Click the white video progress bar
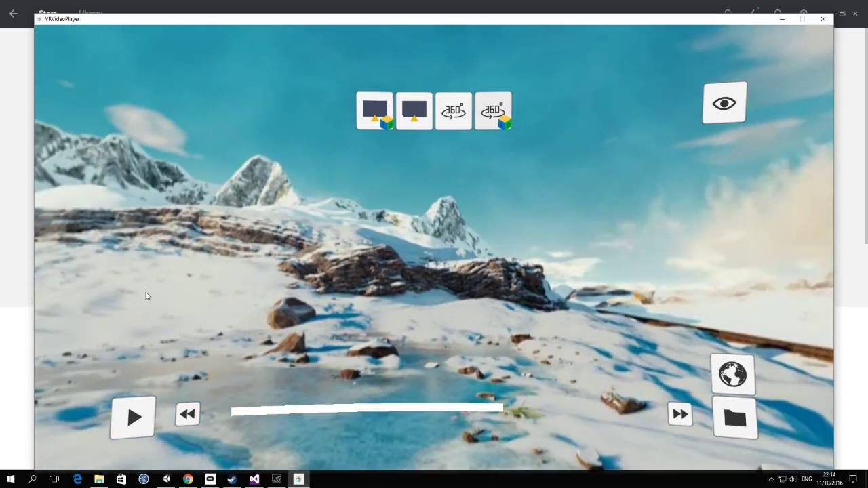The height and width of the screenshot is (488, 868). [x=367, y=409]
